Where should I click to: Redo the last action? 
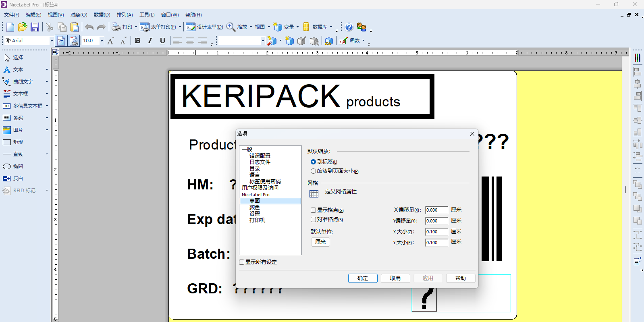[101, 27]
